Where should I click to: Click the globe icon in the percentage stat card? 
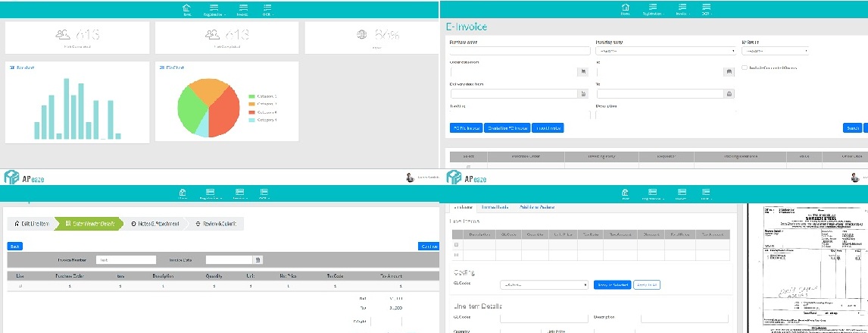[362, 34]
